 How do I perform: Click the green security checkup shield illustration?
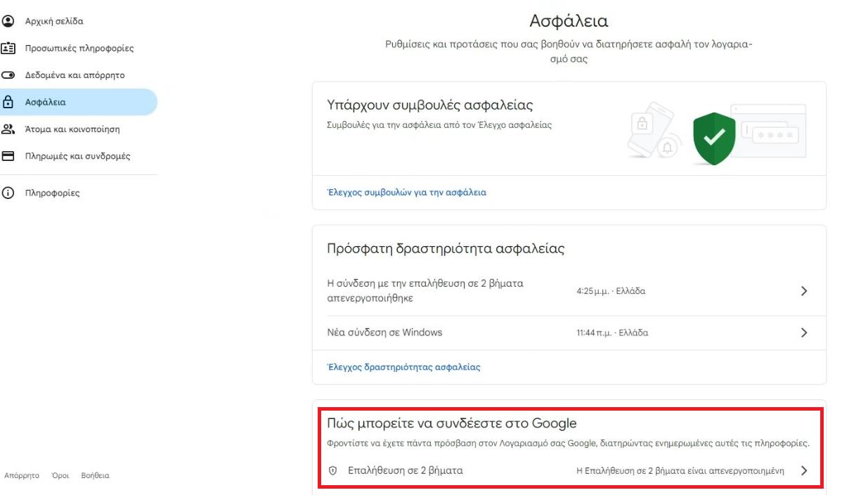[713, 139]
